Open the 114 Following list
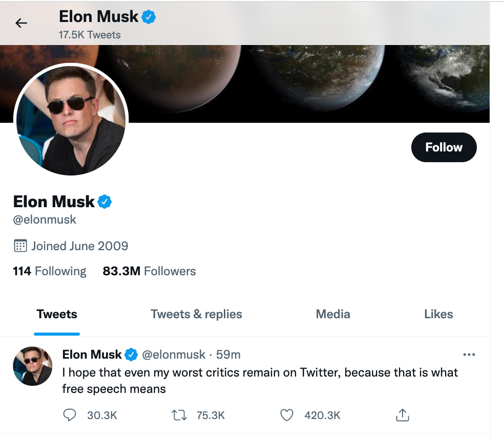 [x=50, y=271]
